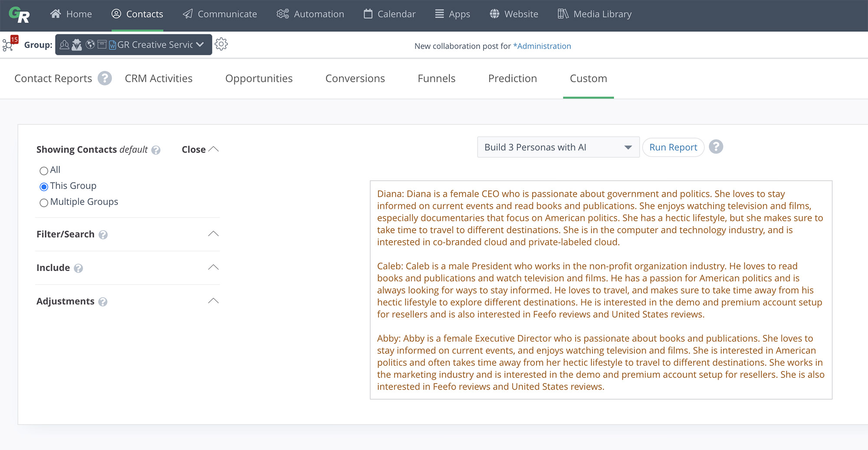Click help icon beside Filter/Search
This screenshot has width=868, height=450.
[x=103, y=235]
